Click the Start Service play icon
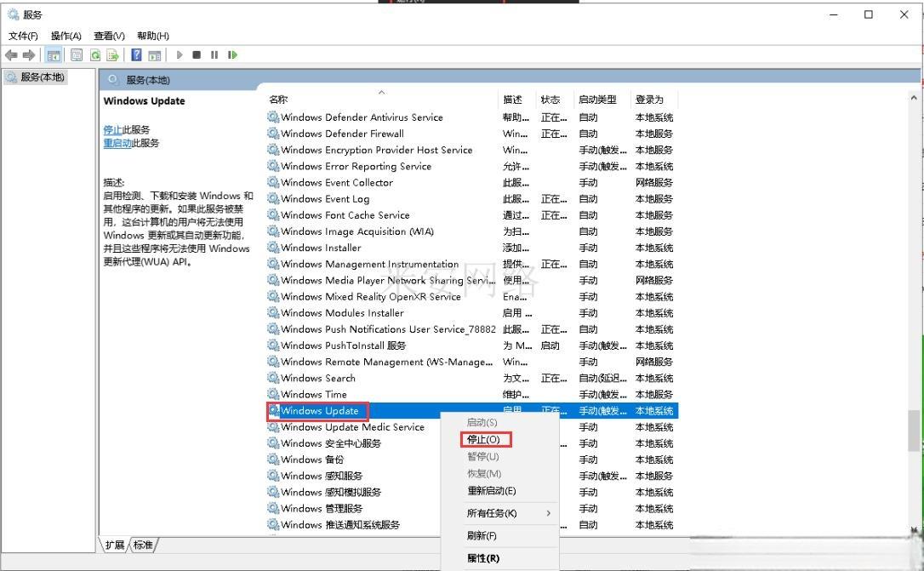 (x=180, y=54)
